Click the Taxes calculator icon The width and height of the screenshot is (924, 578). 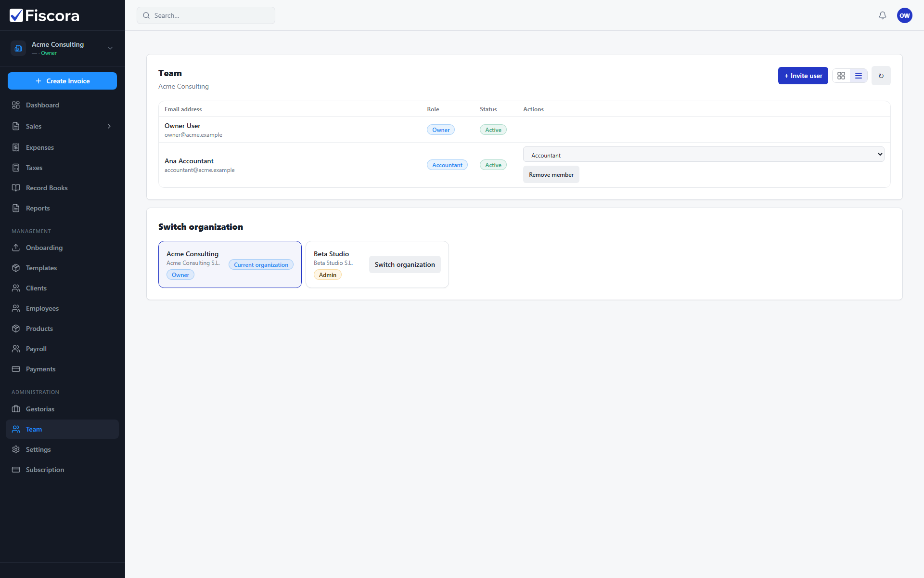click(x=16, y=168)
